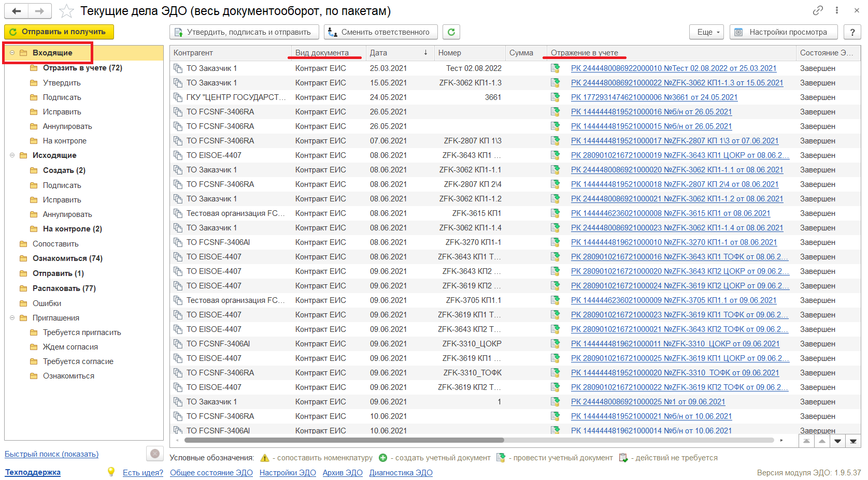The width and height of the screenshot is (868, 480).
Task: Select Требуется согласие folder
Action: 78,361
